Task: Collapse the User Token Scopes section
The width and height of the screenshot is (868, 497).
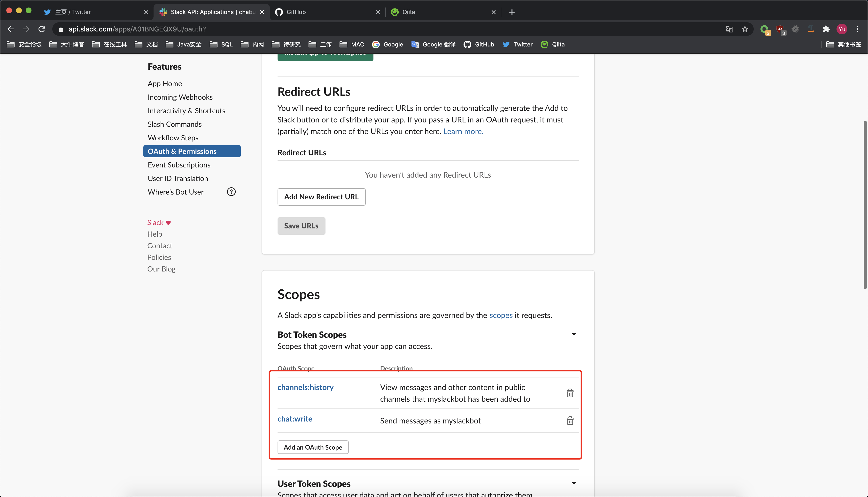Action: [x=574, y=483]
